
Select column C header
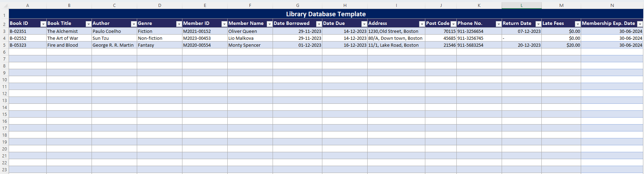click(x=114, y=5)
